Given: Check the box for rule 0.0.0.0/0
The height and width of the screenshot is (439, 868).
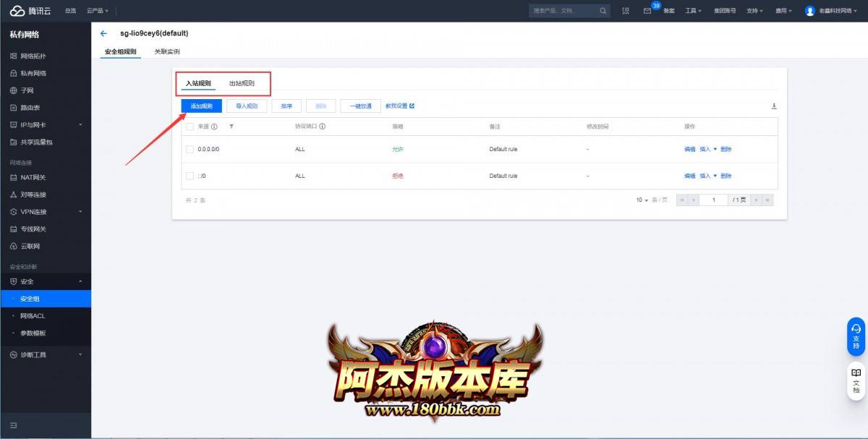Looking at the screenshot, I should pyautogui.click(x=190, y=149).
